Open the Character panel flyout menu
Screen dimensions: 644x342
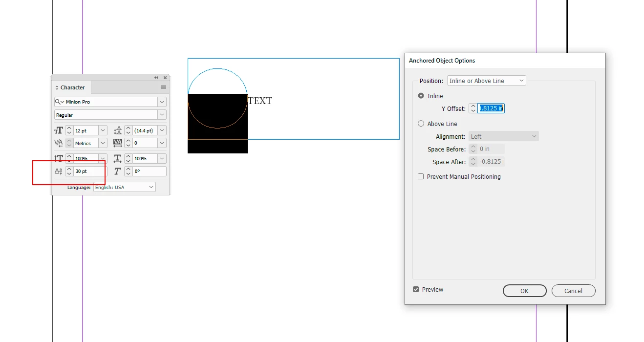[164, 87]
